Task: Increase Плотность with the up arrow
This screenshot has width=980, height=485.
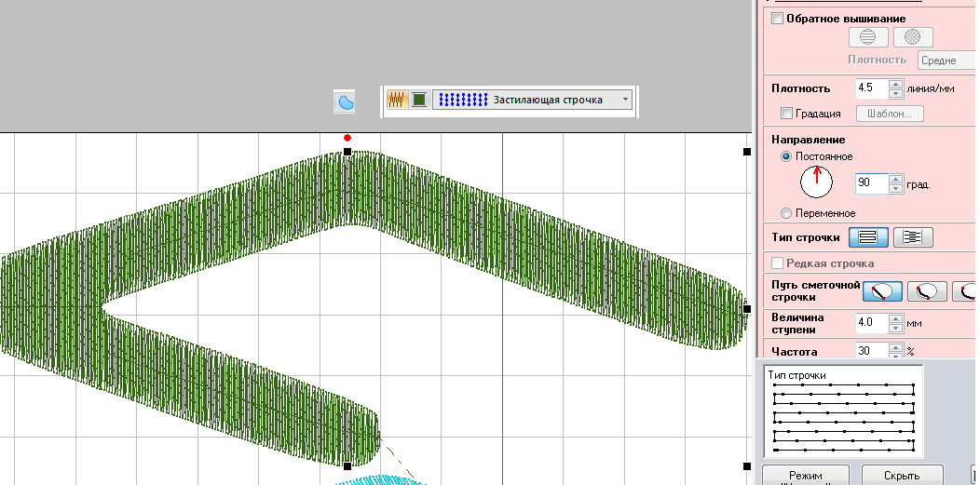Action: (x=895, y=84)
